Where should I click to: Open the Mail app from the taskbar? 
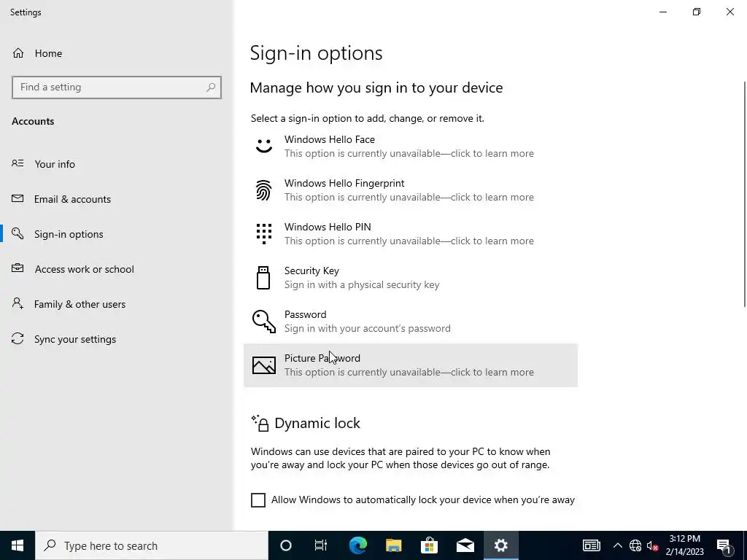point(465,545)
